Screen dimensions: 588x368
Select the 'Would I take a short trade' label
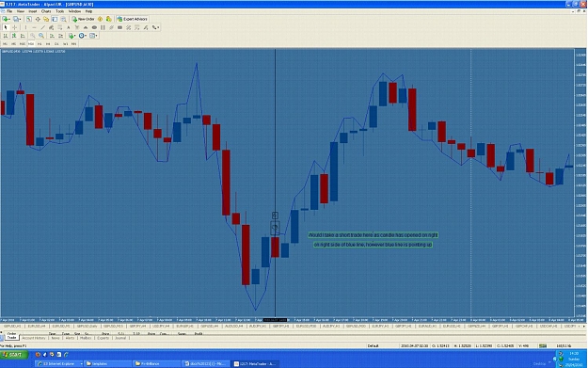point(373,235)
